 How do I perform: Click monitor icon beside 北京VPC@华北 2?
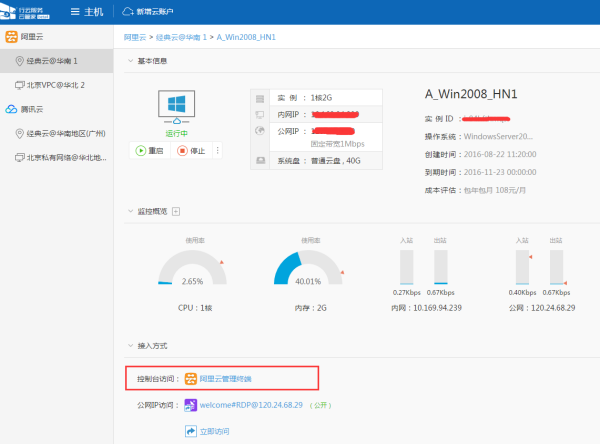[20, 85]
